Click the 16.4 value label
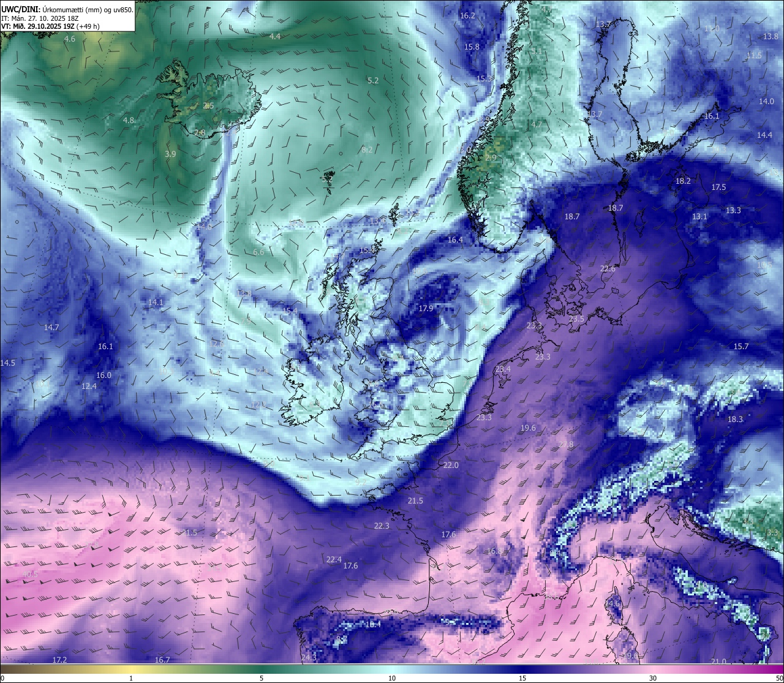784x683 pixels. pos(455,240)
